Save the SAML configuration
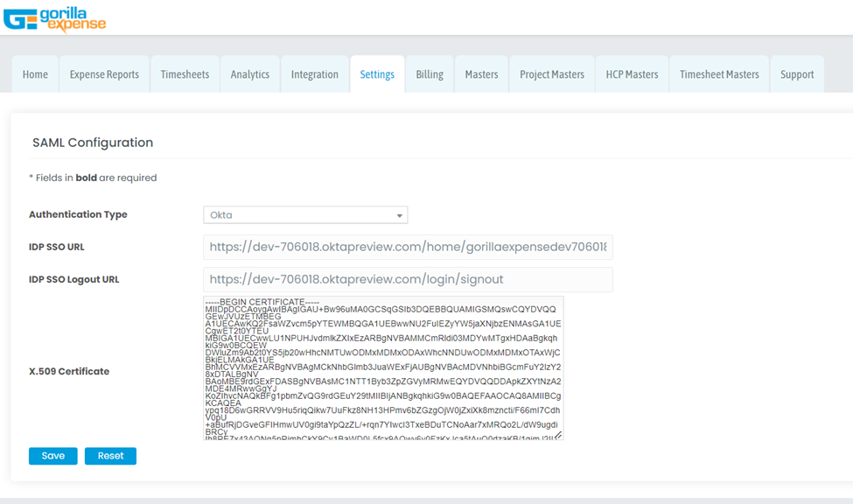Image resolution: width=853 pixels, height=504 pixels. coord(52,456)
